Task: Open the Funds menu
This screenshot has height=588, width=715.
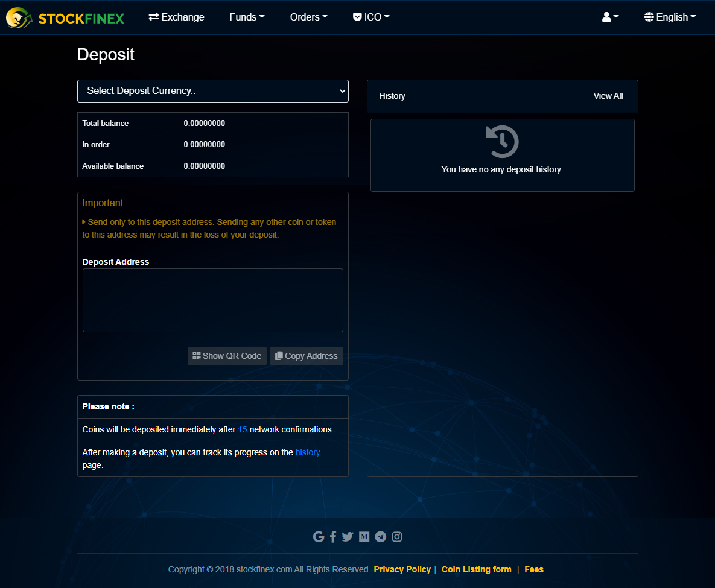Action: pos(246,17)
